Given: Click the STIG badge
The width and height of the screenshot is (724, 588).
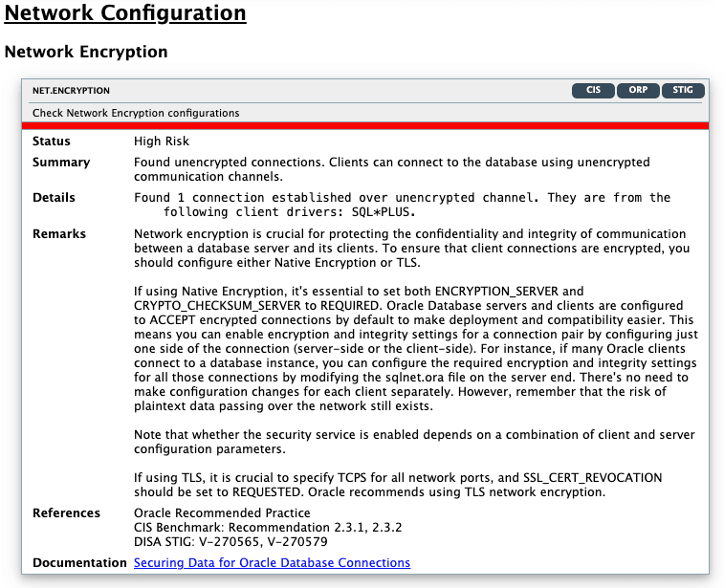Looking at the screenshot, I should [x=683, y=91].
